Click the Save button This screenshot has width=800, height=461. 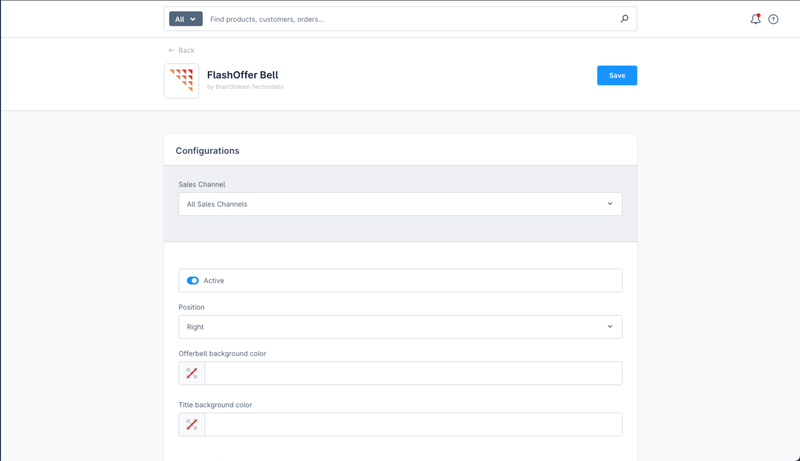617,76
